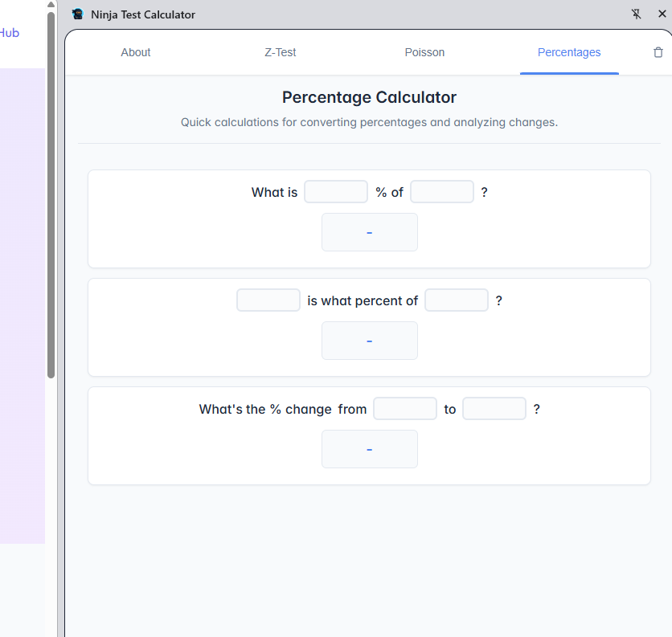Click the trash icon beside Percentages tab
This screenshot has height=637, width=672.
658,52
